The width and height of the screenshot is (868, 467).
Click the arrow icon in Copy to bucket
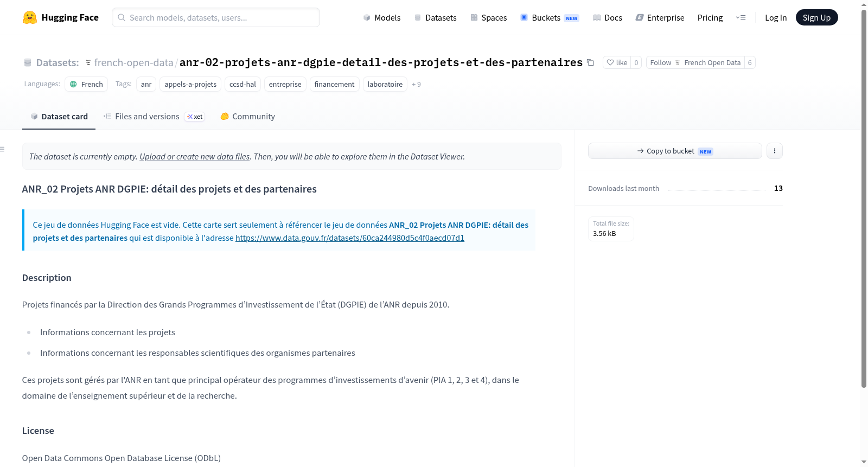click(x=641, y=151)
